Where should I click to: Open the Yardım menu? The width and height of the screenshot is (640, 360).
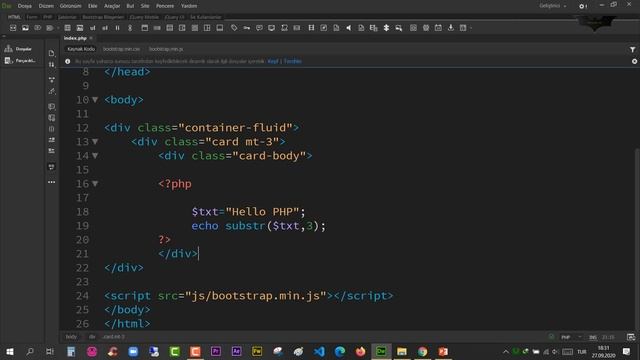pos(189,6)
